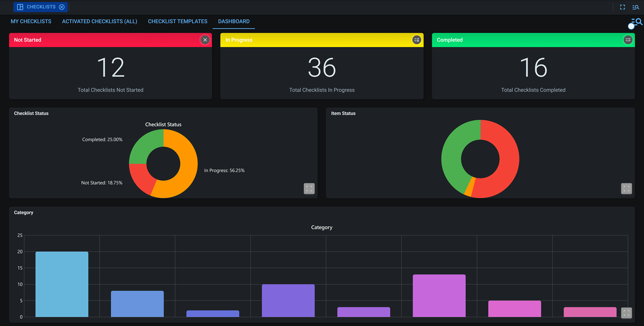This screenshot has width=644, height=326.
Task: Expand the Item Status chart to fullscreen
Action: point(626,188)
